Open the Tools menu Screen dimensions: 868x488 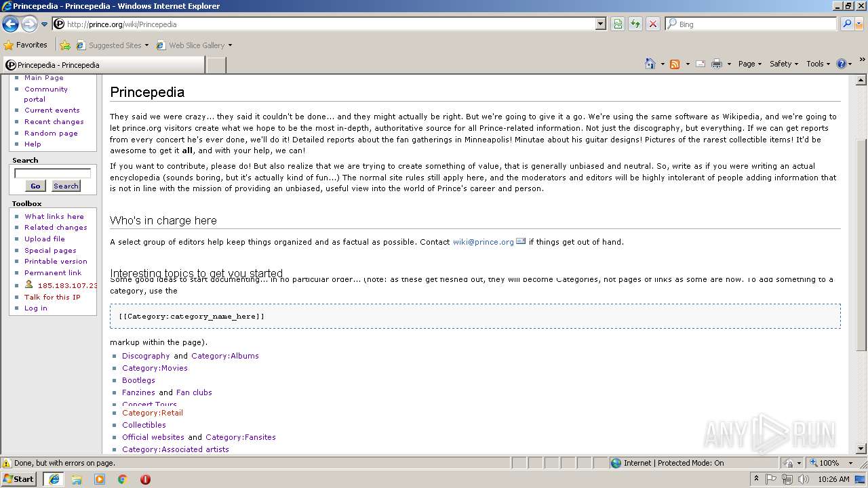[x=818, y=64]
